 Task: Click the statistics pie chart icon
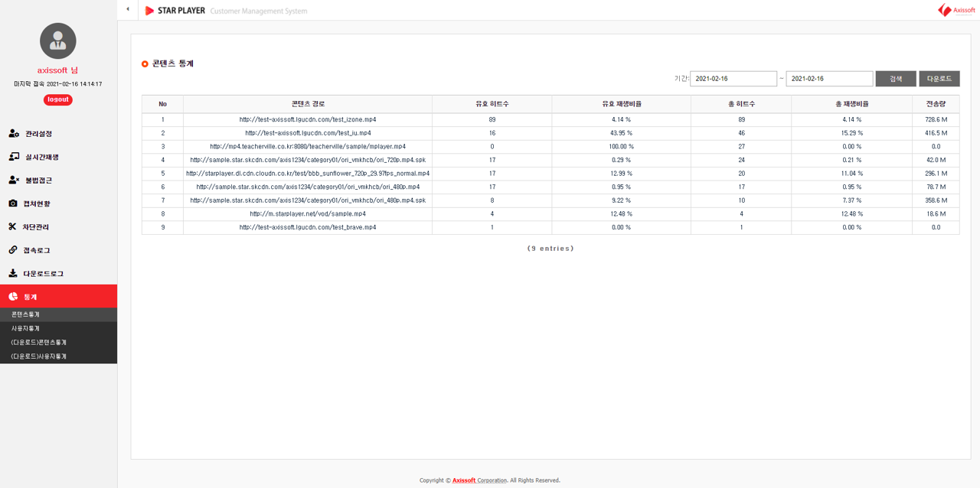click(13, 297)
